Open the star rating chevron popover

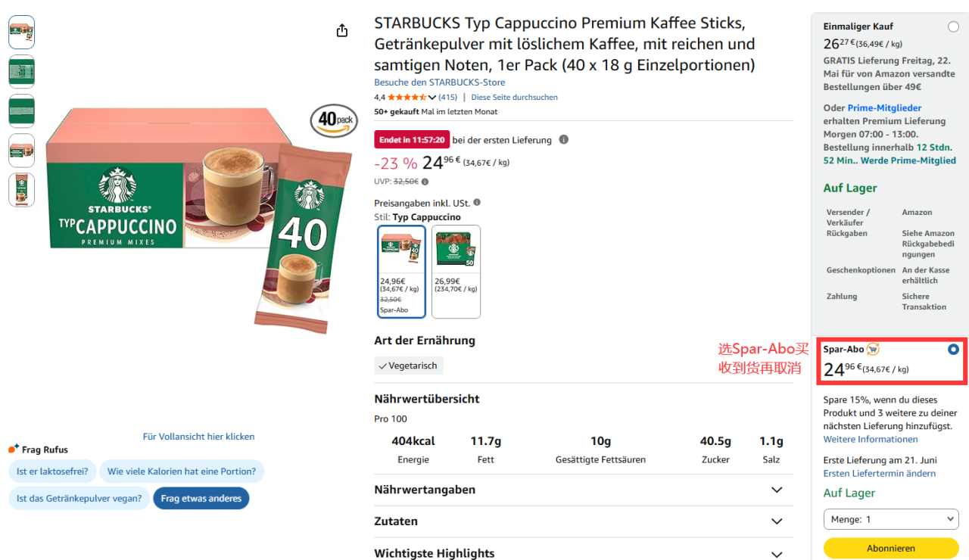point(432,98)
